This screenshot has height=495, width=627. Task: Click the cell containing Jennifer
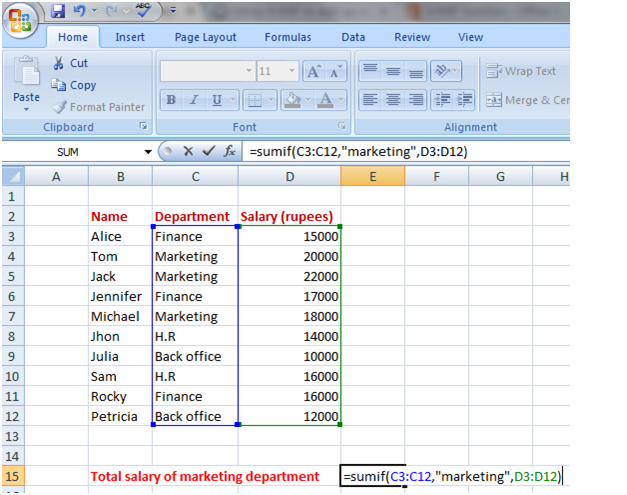(x=120, y=296)
